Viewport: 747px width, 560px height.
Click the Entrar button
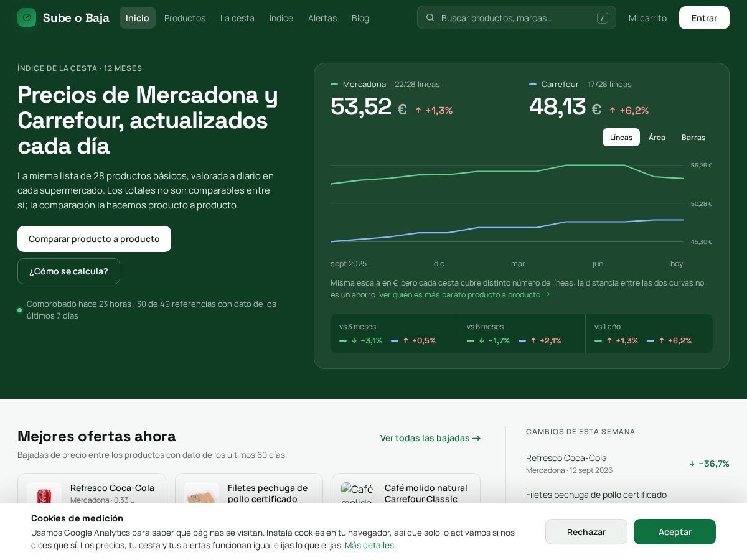(704, 17)
